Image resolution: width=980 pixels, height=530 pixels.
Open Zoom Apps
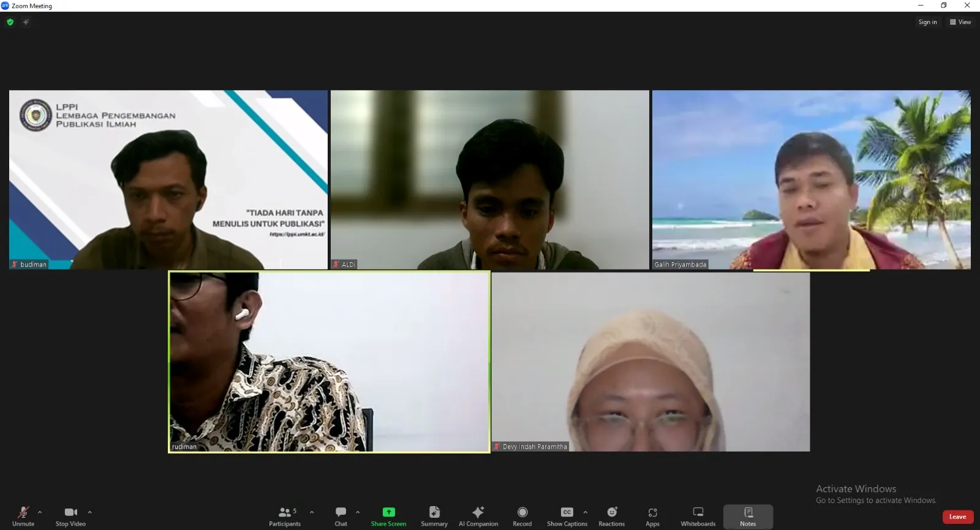point(652,516)
